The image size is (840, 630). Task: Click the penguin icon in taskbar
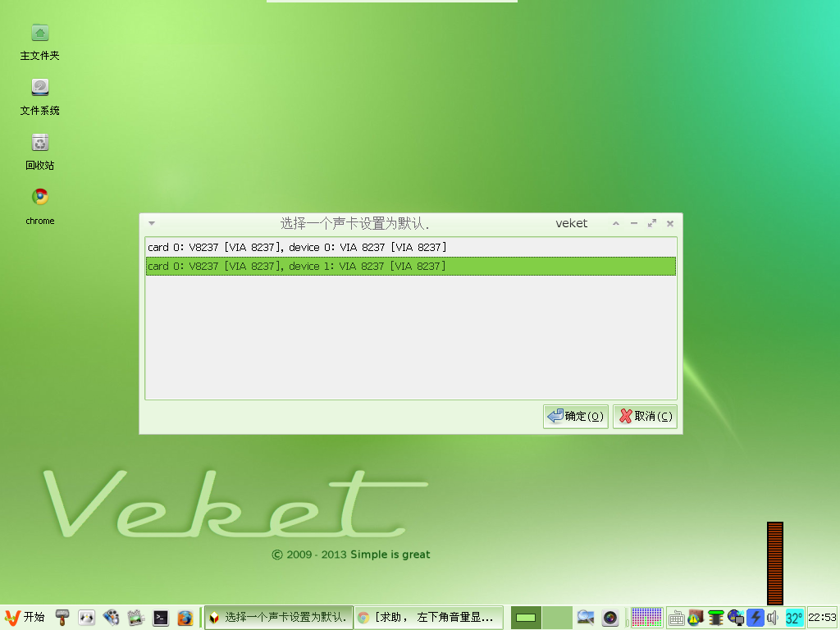(86, 618)
